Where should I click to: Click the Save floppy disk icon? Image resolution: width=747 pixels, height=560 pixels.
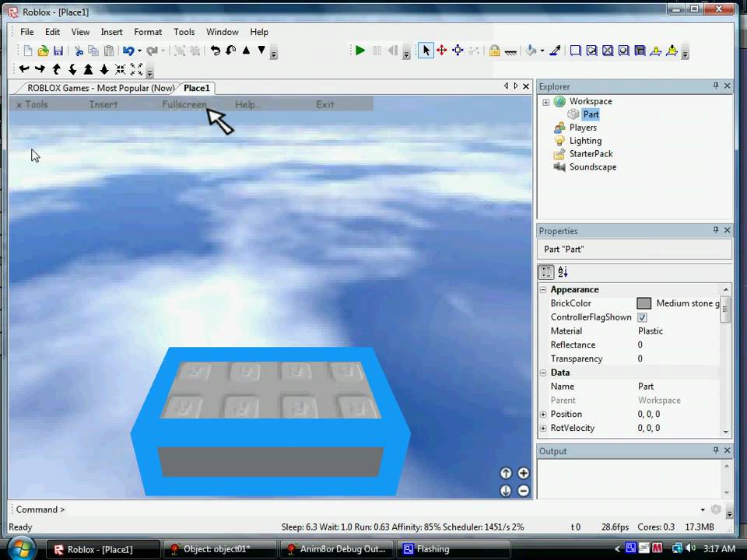[x=58, y=51]
